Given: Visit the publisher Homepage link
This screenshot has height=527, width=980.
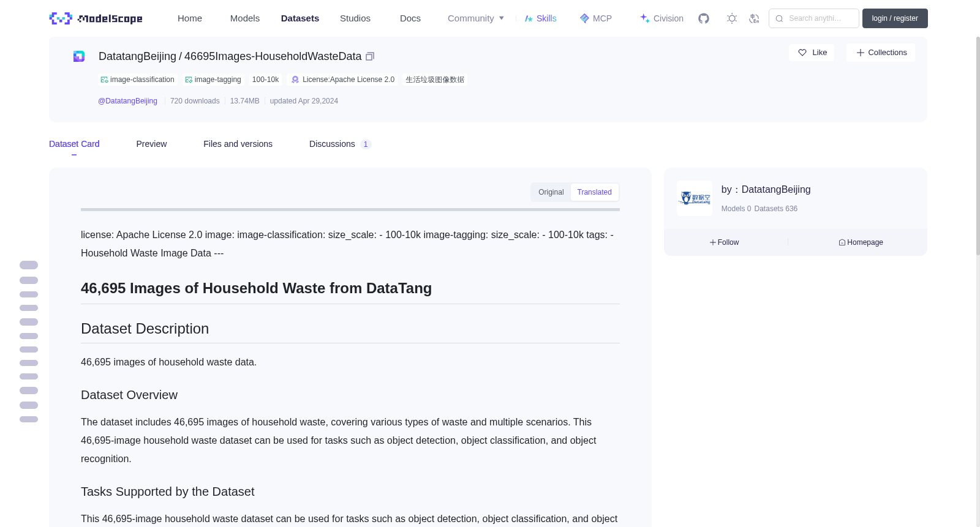Looking at the screenshot, I should [861, 242].
